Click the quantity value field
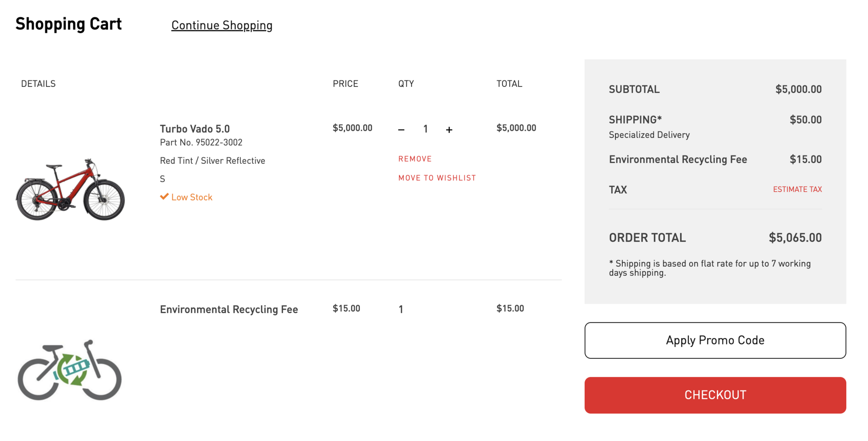The image size is (868, 441). click(426, 129)
